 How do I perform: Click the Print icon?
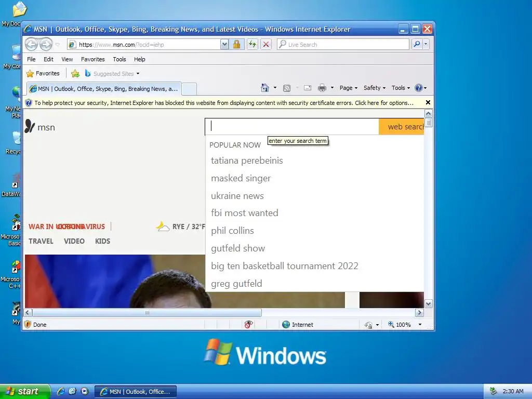322,88
